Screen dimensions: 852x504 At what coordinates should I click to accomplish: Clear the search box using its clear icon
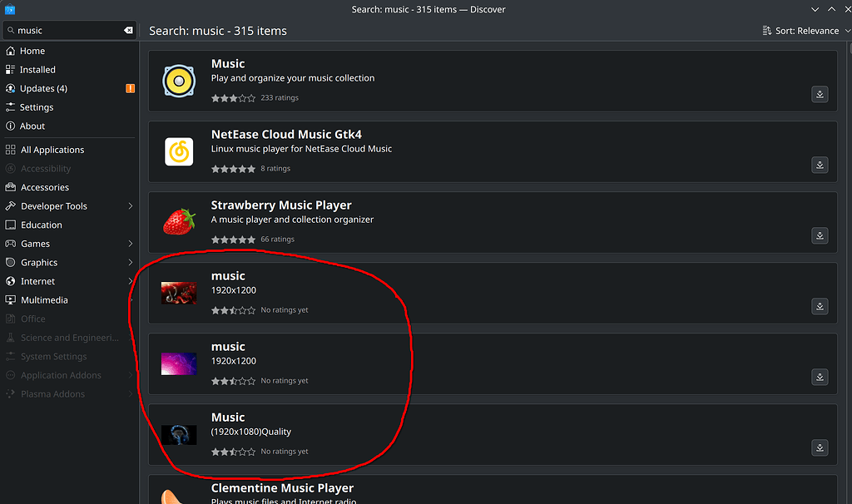(127, 30)
